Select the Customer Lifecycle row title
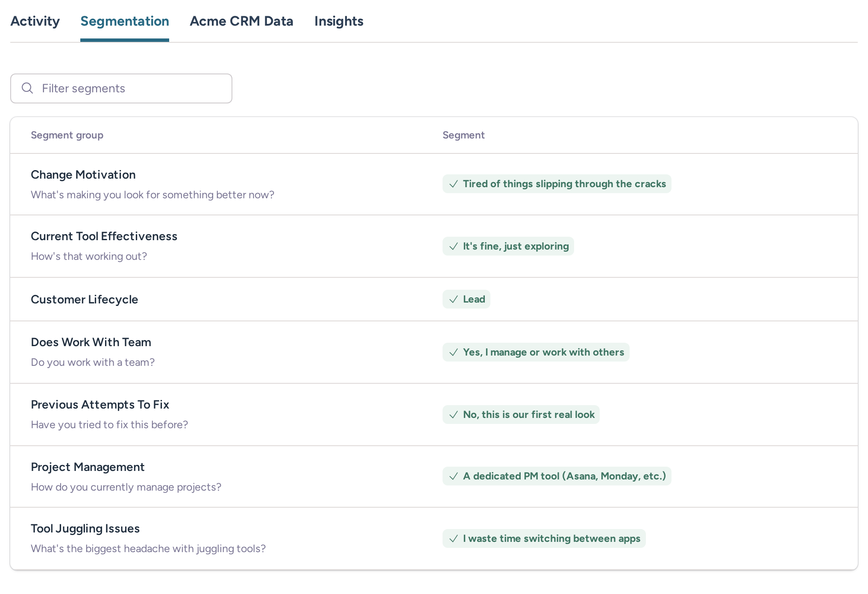This screenshot has width=868, height=594. [x=85, y=299]
